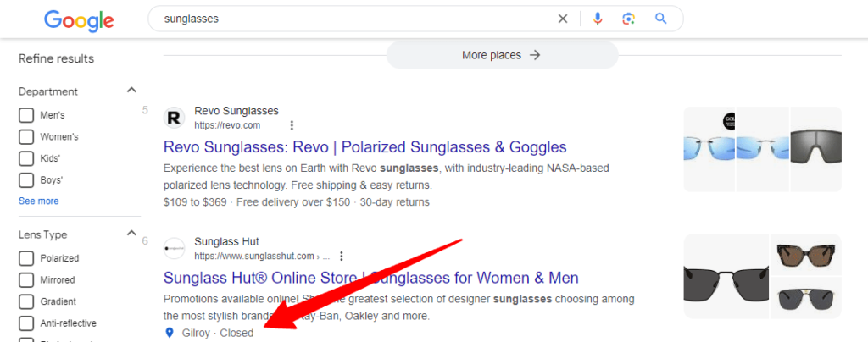Viewport: 868px width, 342px height.
Task: Click the More places button
Action: (502, 55)
